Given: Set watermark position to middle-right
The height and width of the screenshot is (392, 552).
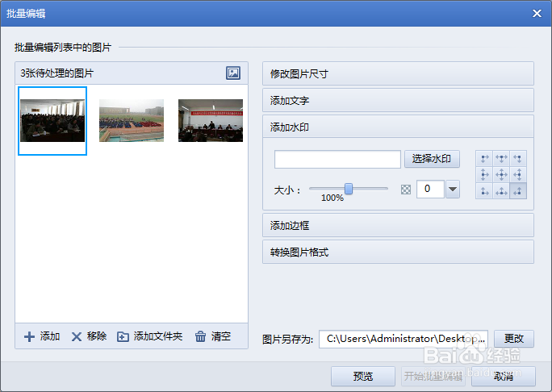Looking at the screenshot, I should pyautogui.click(x=518, y=174).
